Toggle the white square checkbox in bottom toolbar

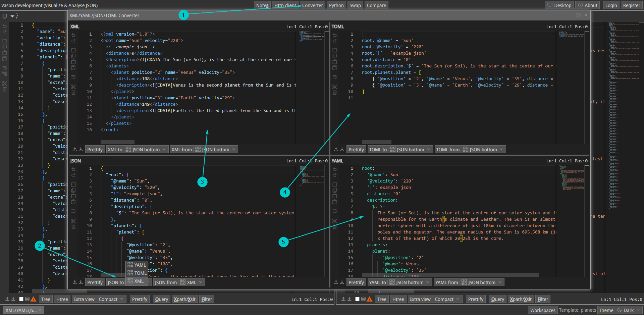(x=21, y=299)
